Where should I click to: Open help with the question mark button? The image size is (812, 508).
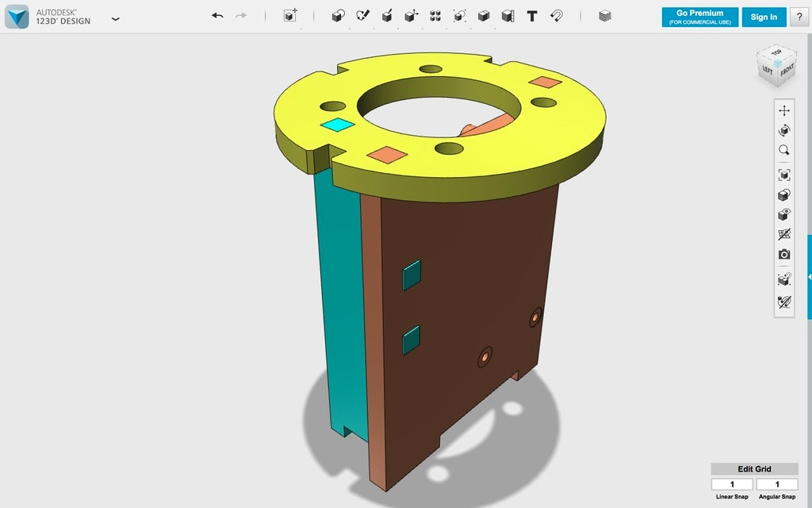tap(799, 17)
